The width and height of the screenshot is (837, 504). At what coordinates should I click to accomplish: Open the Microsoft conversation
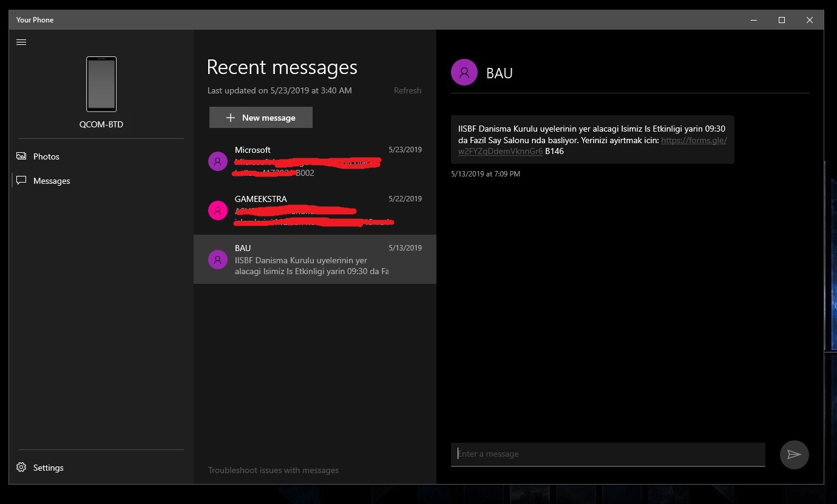(315, 161)
